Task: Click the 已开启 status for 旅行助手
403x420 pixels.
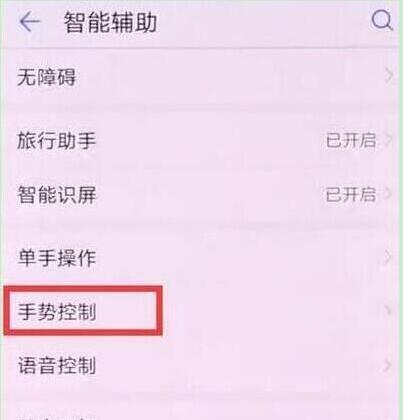Action: pos(351,140)
